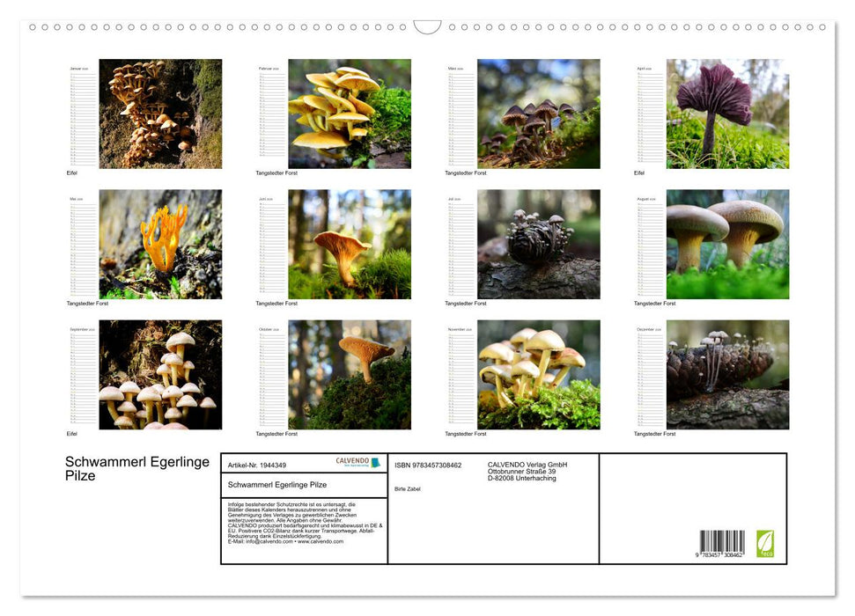Screen dimensions: 855x616
Task: Click the CALVENDO Verlag GmbH address block
Action: pos(526,471)
